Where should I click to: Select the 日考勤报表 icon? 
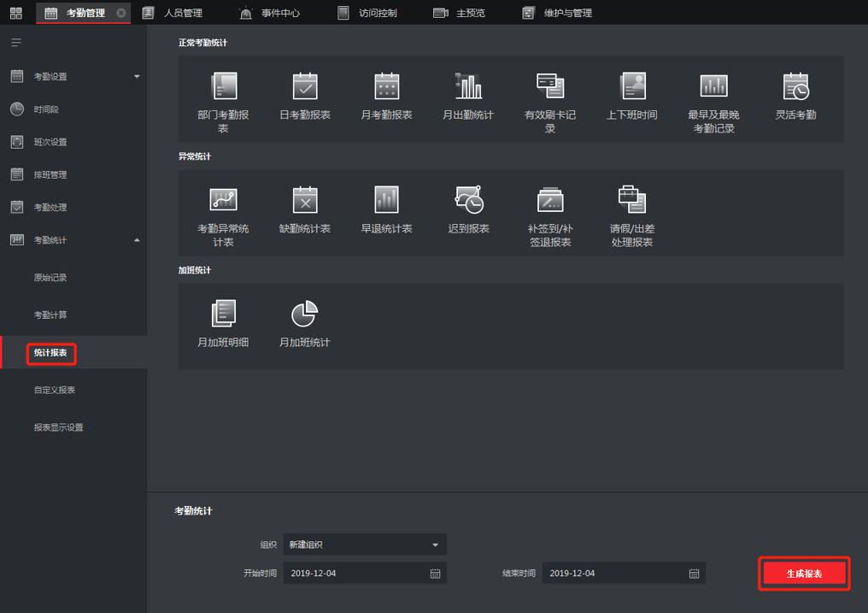[x=305, y=86]
